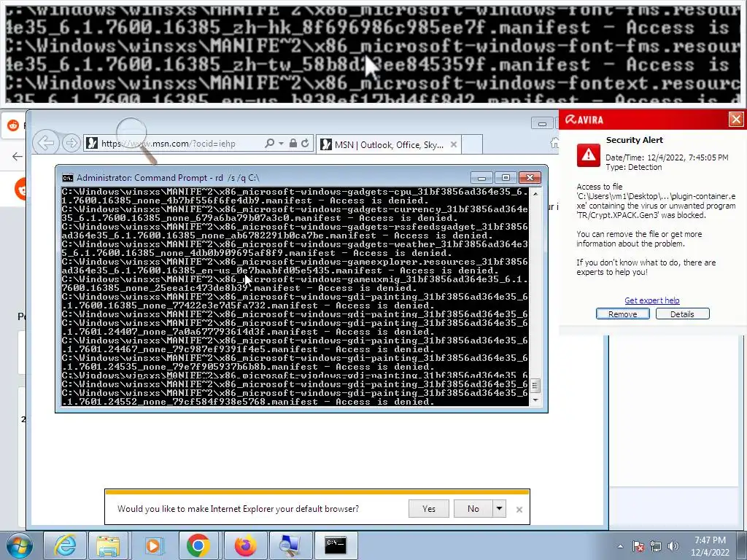Dismiss the default browser notification bar
This screenshot has width=747, height=560.
(519, 510)
